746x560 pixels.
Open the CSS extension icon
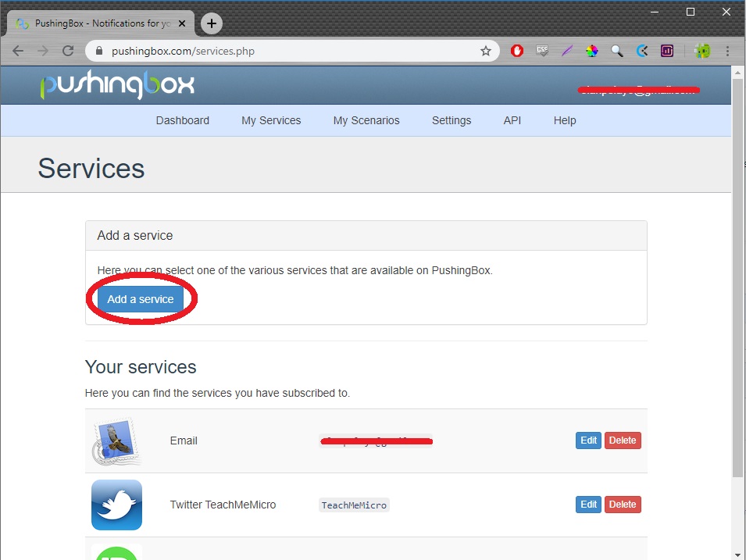point(542,51)
